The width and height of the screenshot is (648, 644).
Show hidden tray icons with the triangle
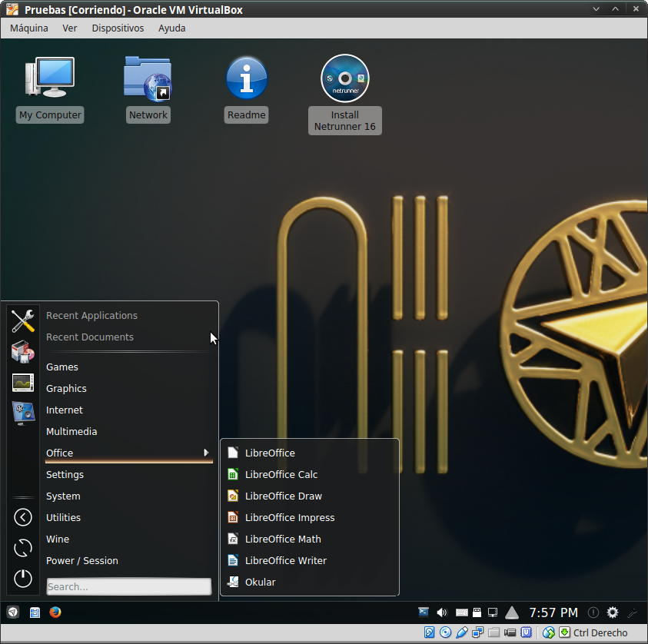[512, 612]
